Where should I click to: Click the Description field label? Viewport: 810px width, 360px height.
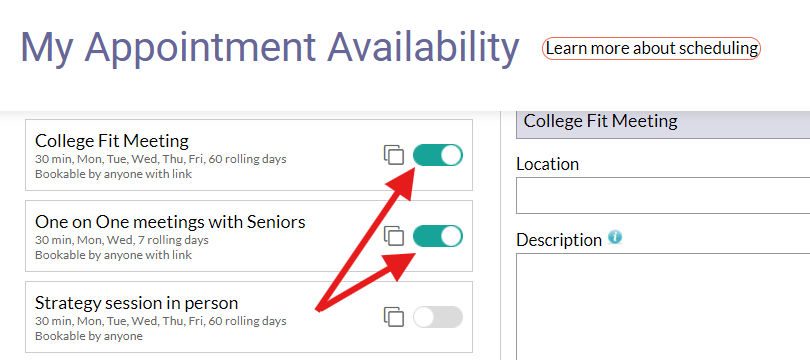[559, 240]
